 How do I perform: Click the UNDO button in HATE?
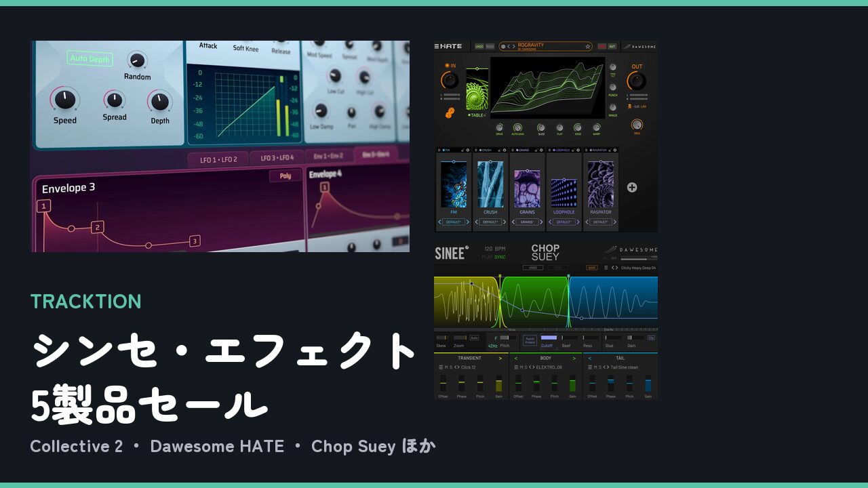(x=479, y=46)
